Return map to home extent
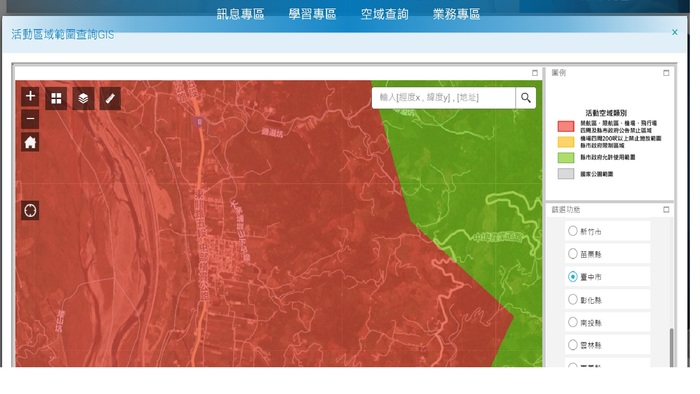This screenshot has height=394, width=700. [x=30, y=142]
